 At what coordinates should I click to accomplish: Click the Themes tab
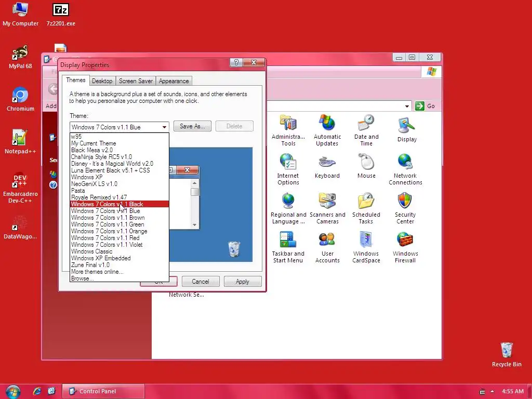click(76, 80)
